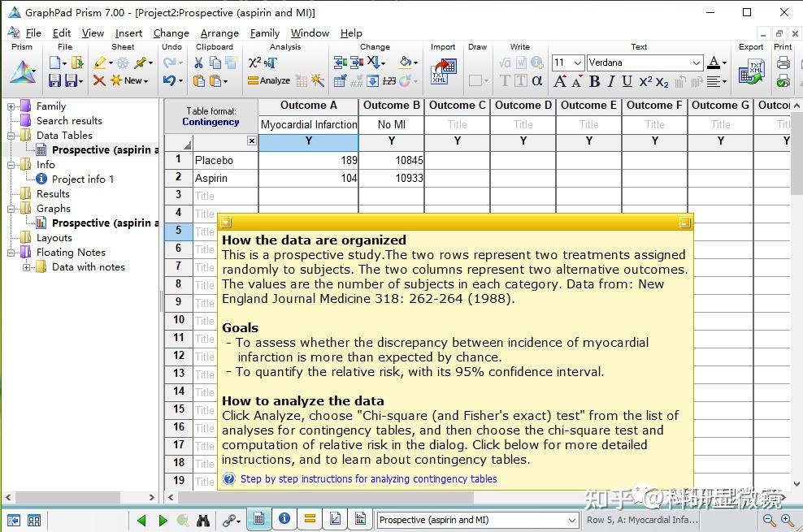803x532 pixels.
Task: Go to previous sheet green arrow
Action: click(141, 521)
